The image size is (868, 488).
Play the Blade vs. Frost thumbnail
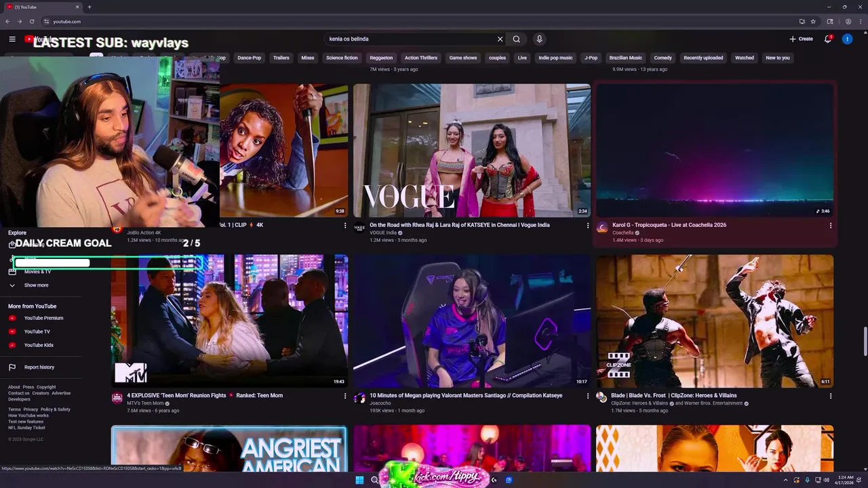pyautogui.click(x=715, y=321)
